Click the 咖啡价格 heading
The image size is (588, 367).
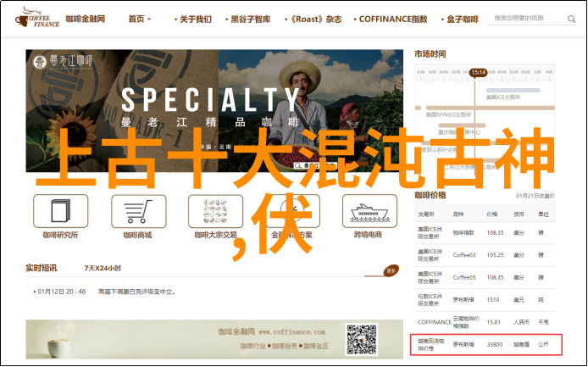pyautogui.click(x=430, y=195)
